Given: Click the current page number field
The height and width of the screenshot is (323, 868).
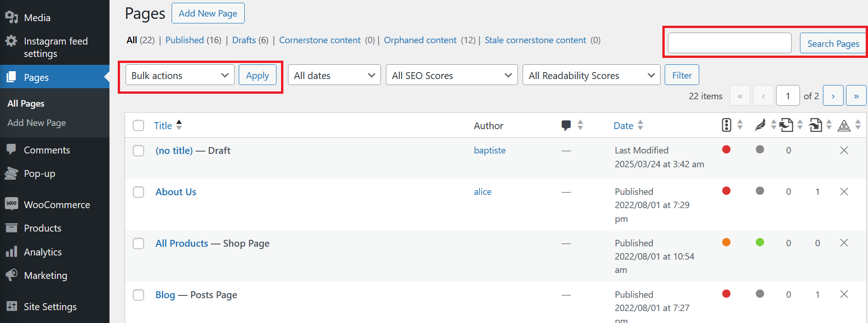Looking at the screenshot, I should [788, 96].
